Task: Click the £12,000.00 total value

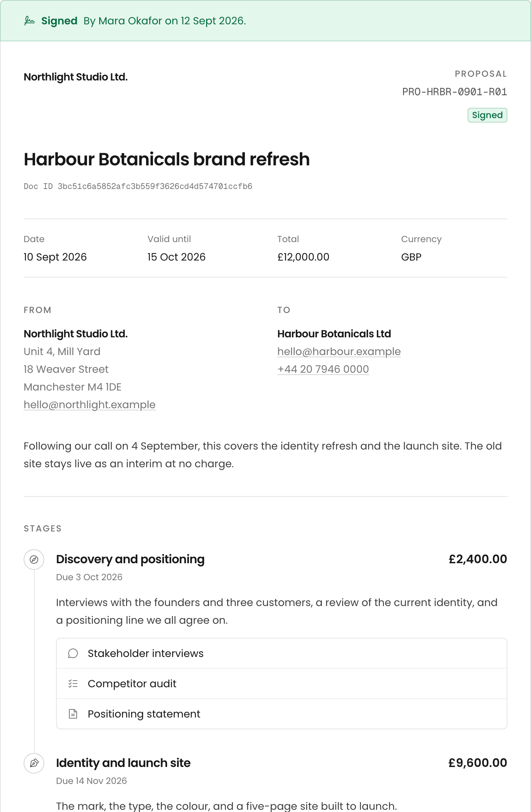Action: pyautogui.click(x=303, y=257)
